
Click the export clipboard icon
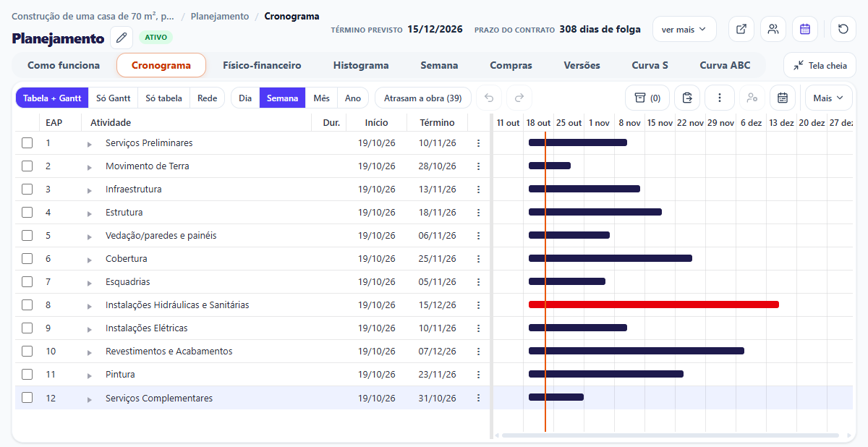[x=687, y=98]
